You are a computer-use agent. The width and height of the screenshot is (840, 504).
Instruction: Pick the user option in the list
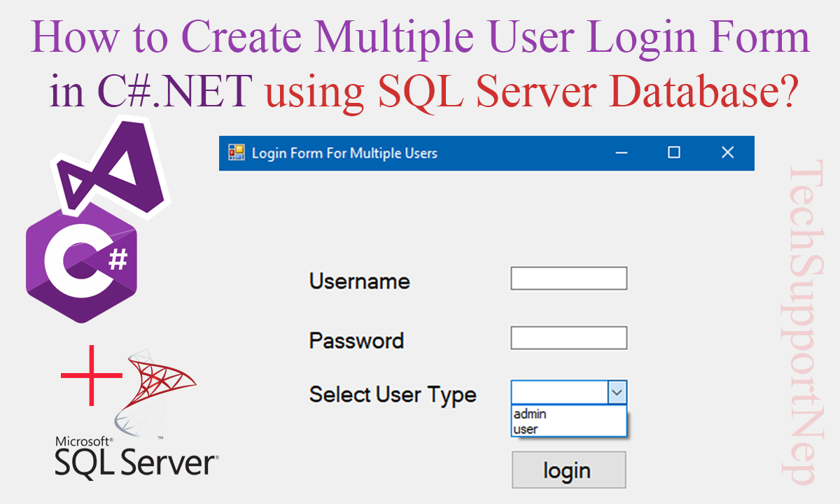coord(525,429)
